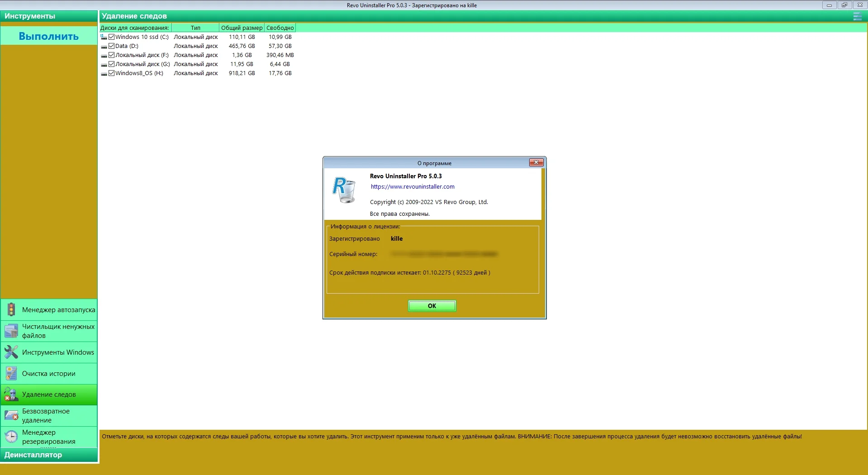Open the Junk Files Cleaner (Чистильщик ненужных файлов) icon
The image size is (868, 475).
[x=11, y=331]
